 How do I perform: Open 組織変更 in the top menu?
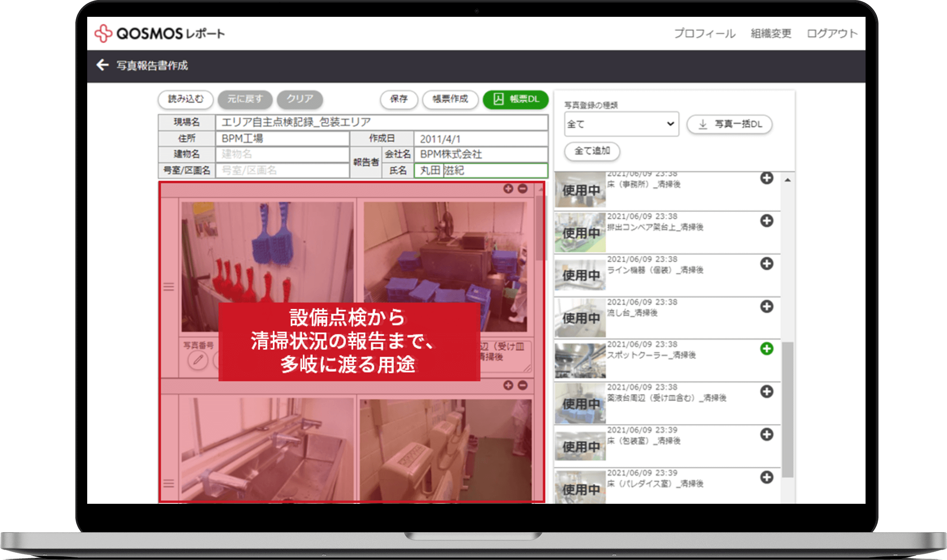click(771, 34)
